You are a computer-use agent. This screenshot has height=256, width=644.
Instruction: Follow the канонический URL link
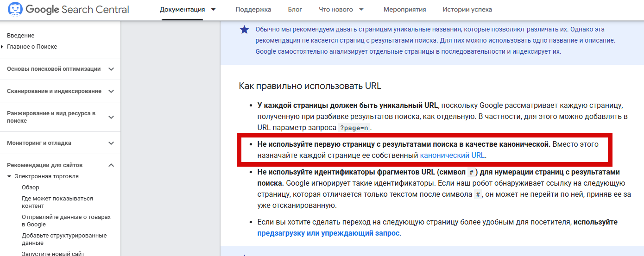coord(453,156)
